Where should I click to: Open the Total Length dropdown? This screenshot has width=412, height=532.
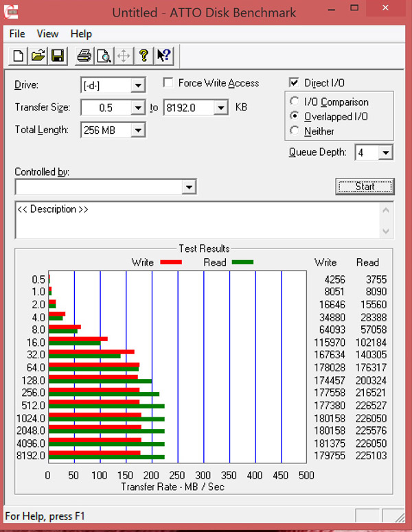pos(138,130)
